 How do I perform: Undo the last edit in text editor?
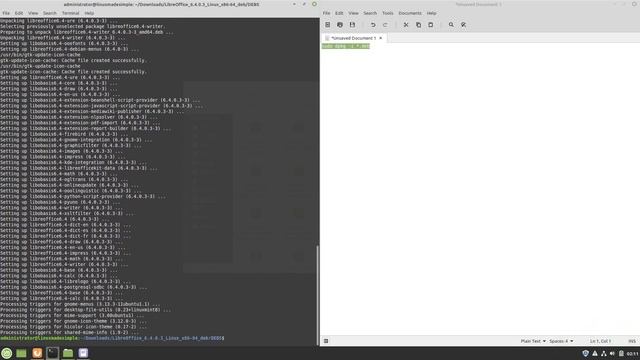373,25
